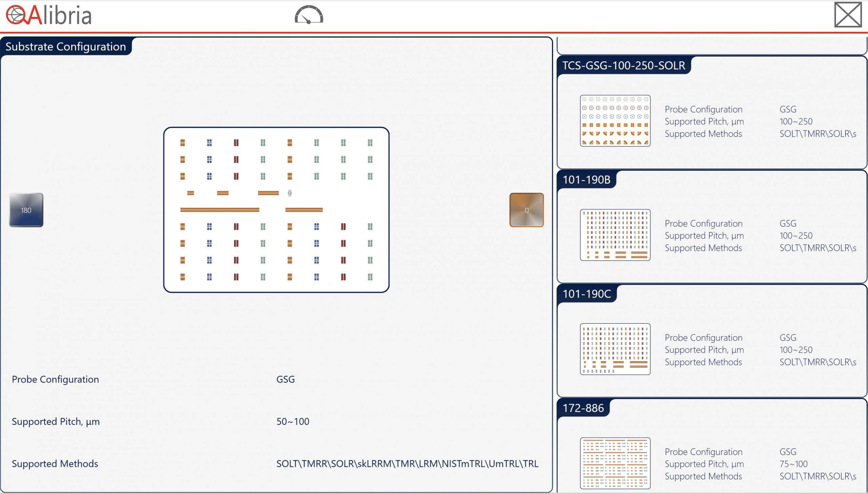Click the 101-190C title tab
Viewport: 868px width, 494px height.
pos(587,294)
